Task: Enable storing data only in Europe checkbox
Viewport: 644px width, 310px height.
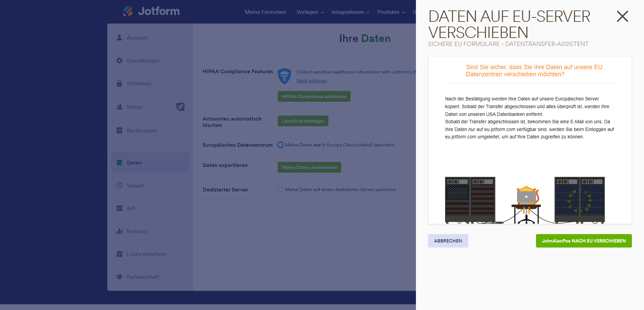Action: point(280,145)
